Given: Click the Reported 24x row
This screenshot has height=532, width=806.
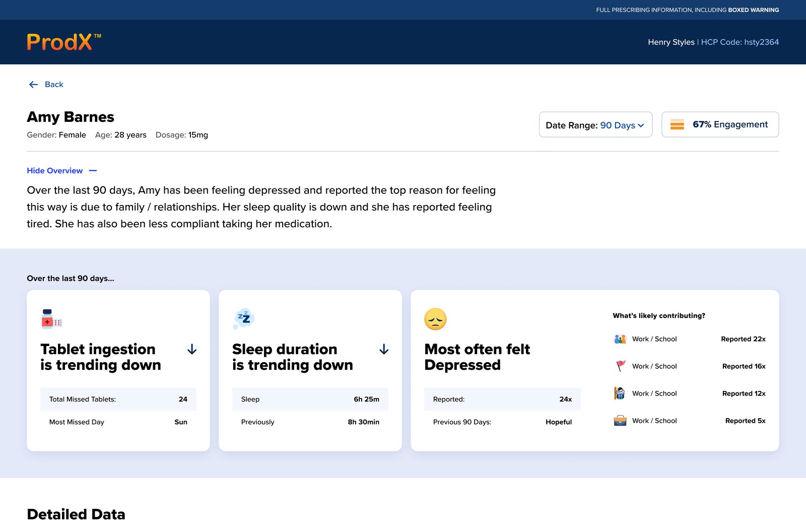Looking at the screenshot, I should [x=502, y=399].
